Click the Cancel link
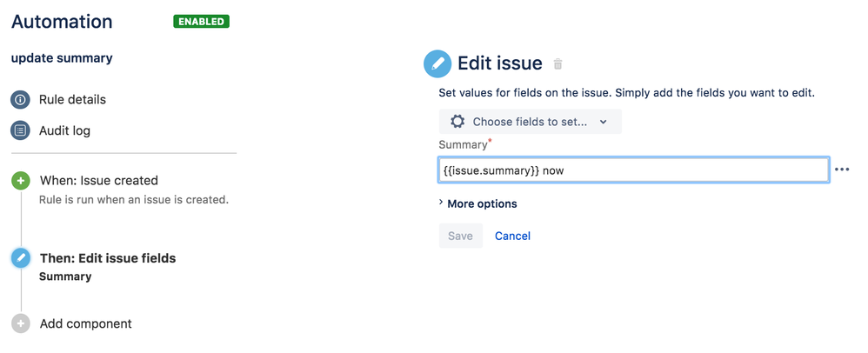Image resolution: width=868 pixels, height=353 pixels. coord(512,236)
